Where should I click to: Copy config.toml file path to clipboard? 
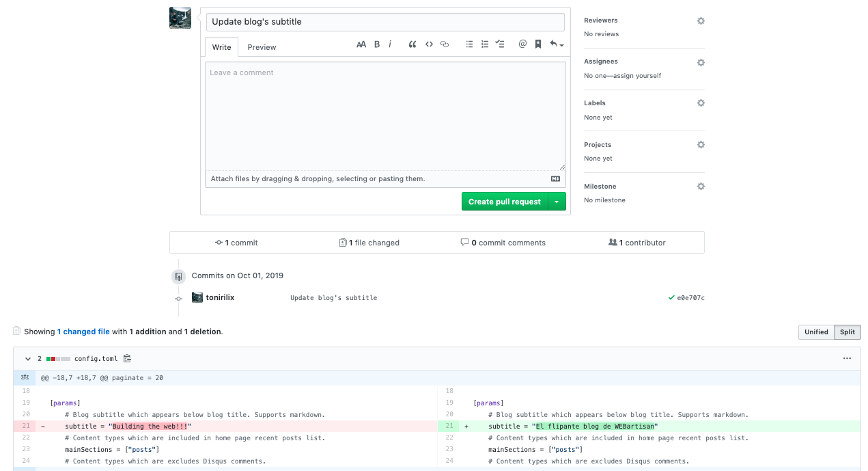pos(127,358)
